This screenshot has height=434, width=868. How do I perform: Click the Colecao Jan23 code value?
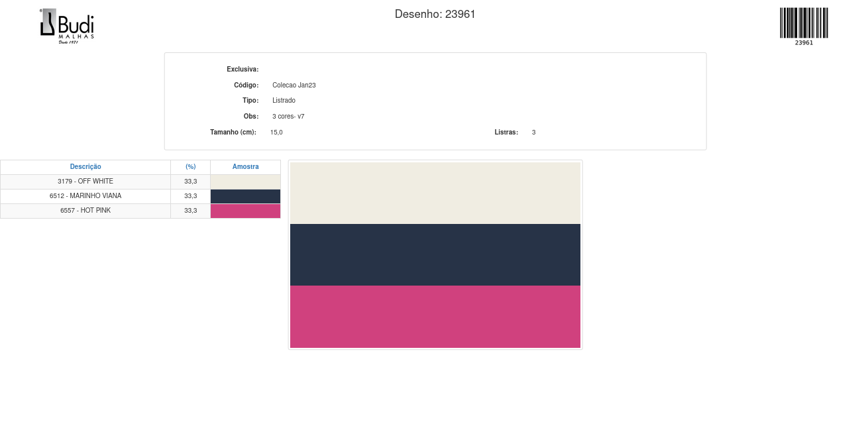click(x=294, y=85)
